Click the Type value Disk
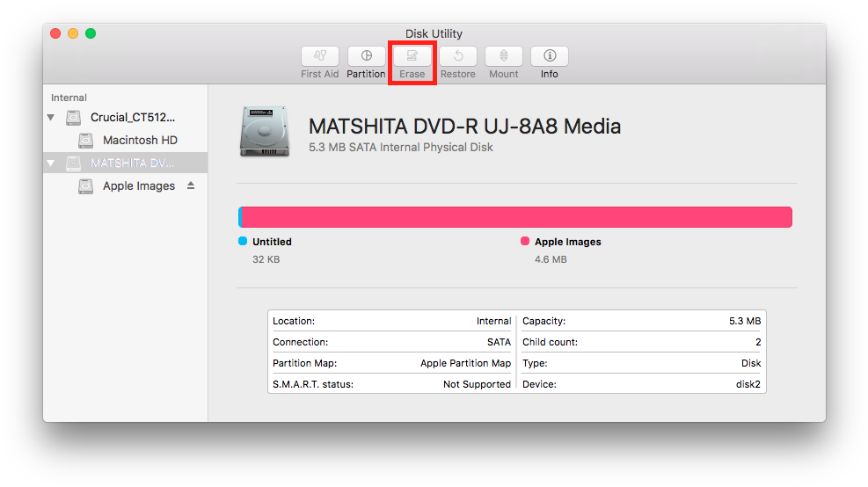The height and width of the screenshot is (487, 868). 751,363
